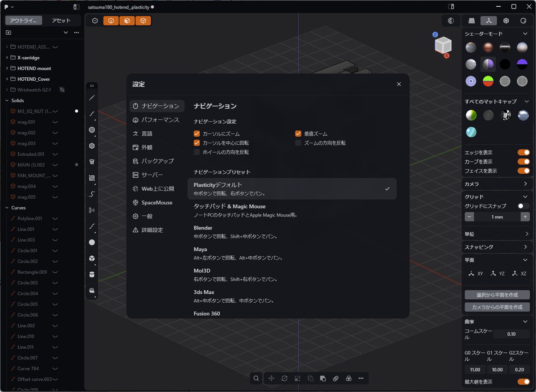The image size is (536, 392).
Task: Click the magnifier search icon in bottom bar
Action: point(256,378)
